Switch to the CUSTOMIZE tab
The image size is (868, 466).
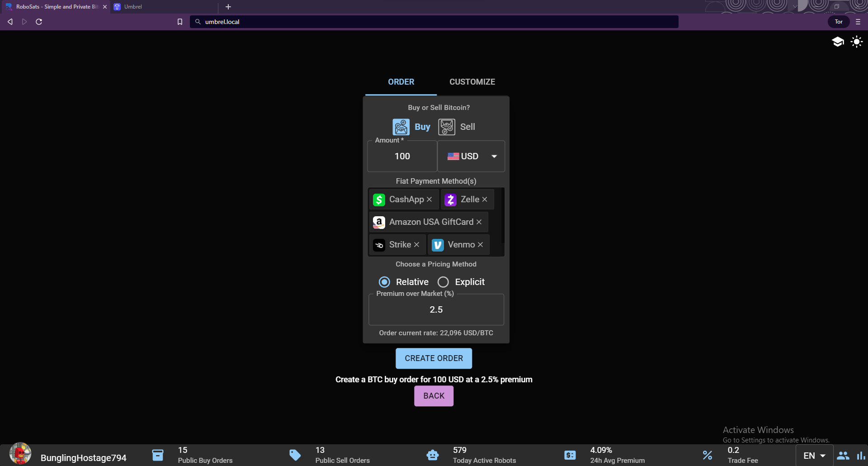(472, 82)
